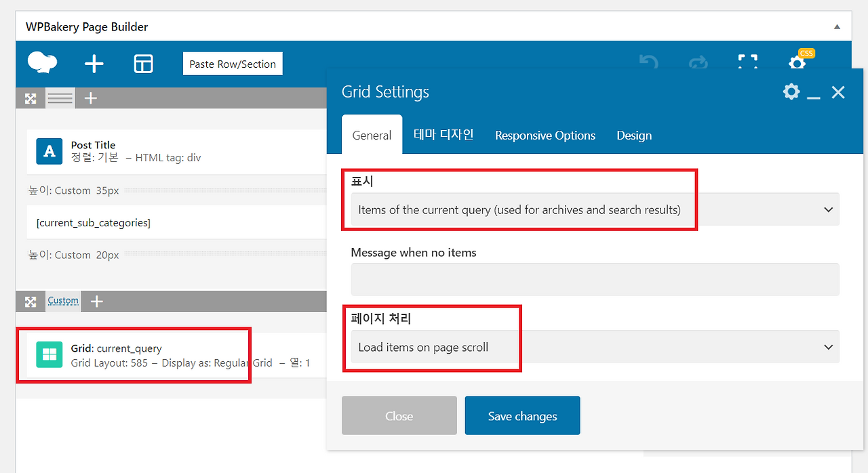
Task: Open Grid: current_query element
Action: coord(116,348)
